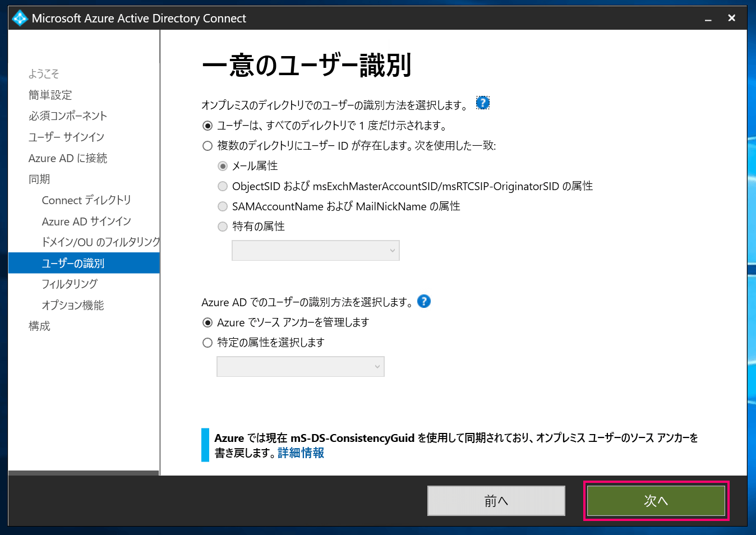Select user IDs exist in multiple directories
This screenshot has width=756, height=535.
coord(208,146)
